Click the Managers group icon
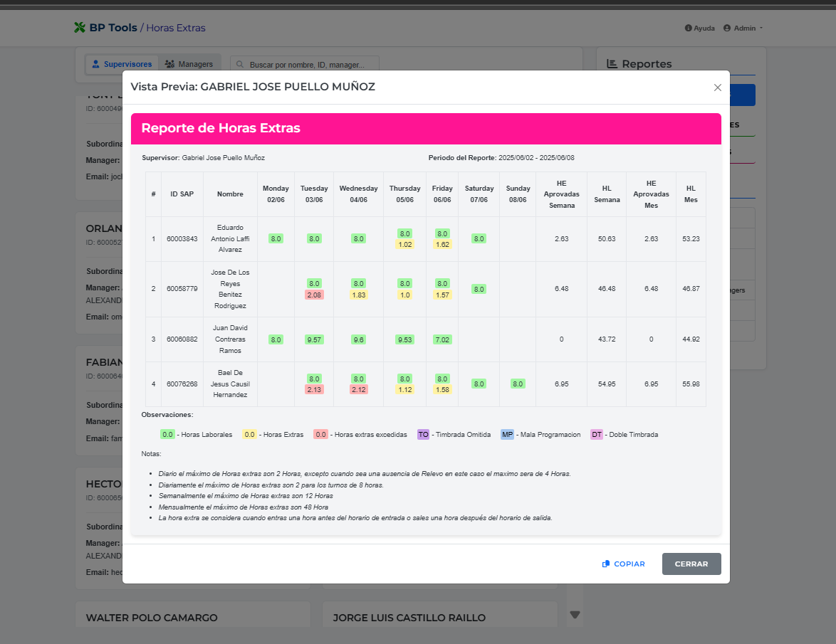 [168, 63]
